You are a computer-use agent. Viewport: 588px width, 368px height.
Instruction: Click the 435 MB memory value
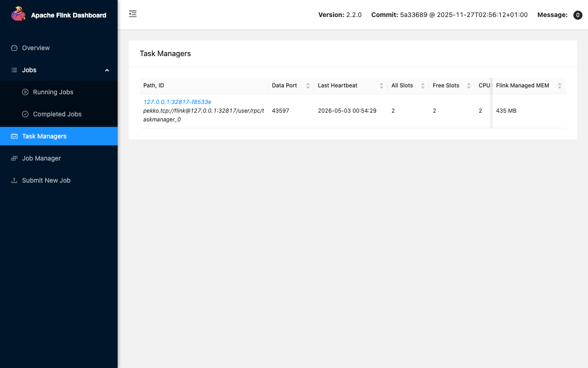[506, 111]
